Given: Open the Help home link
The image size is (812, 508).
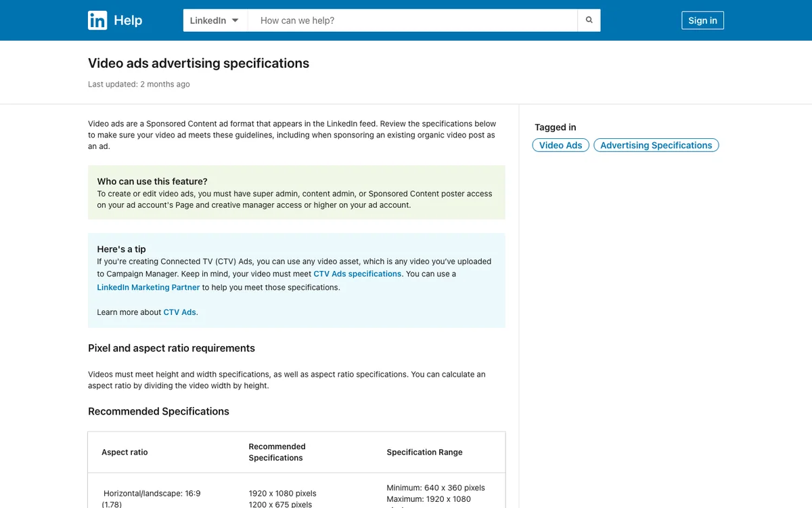Looking at the screenshot, I should (x=128, y=20).
